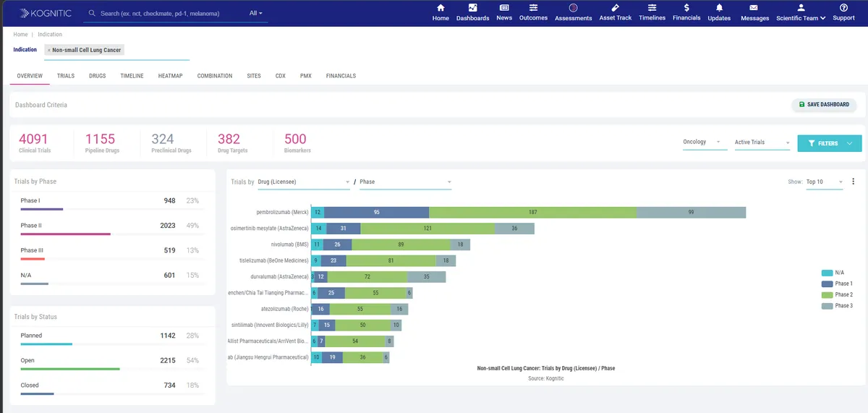Open the PMX tab
The height and width of the screenshot is (413, 868).
[306, 76]
